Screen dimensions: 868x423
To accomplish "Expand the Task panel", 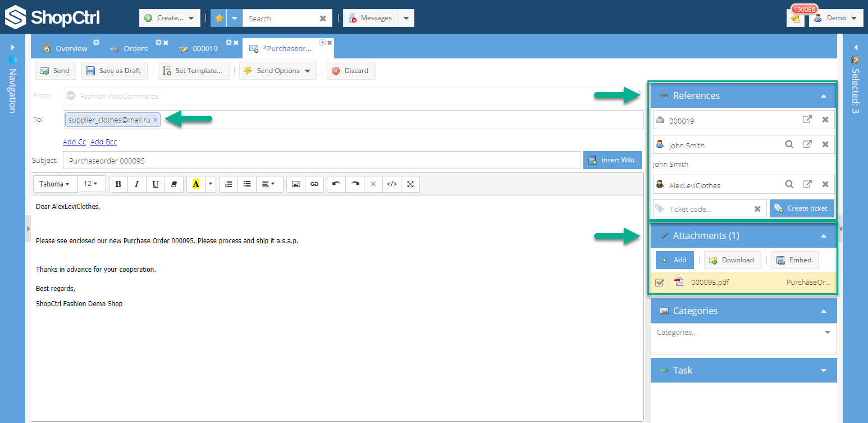I will pos(824,371).
